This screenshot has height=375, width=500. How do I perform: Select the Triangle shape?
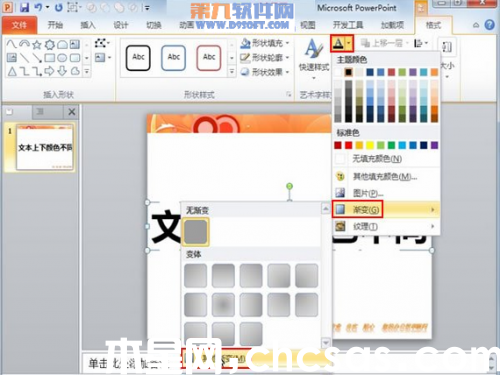tap(12, 71)
